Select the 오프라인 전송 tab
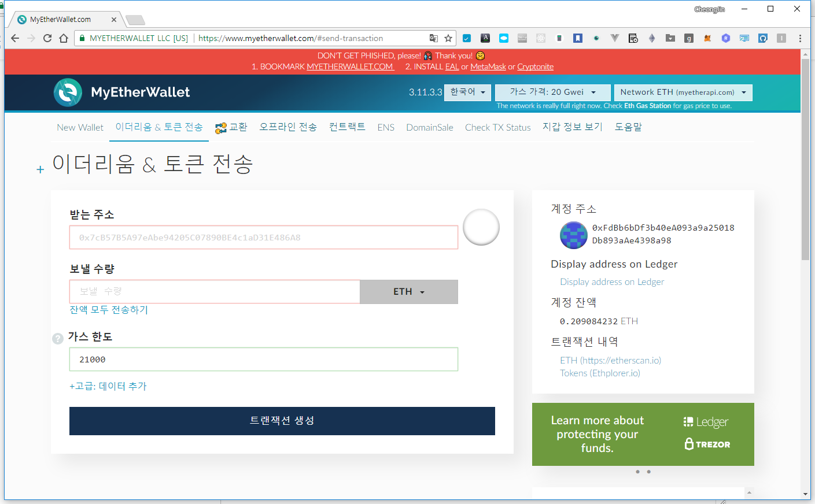Screen dimensions: 815x504 (288, 127)
